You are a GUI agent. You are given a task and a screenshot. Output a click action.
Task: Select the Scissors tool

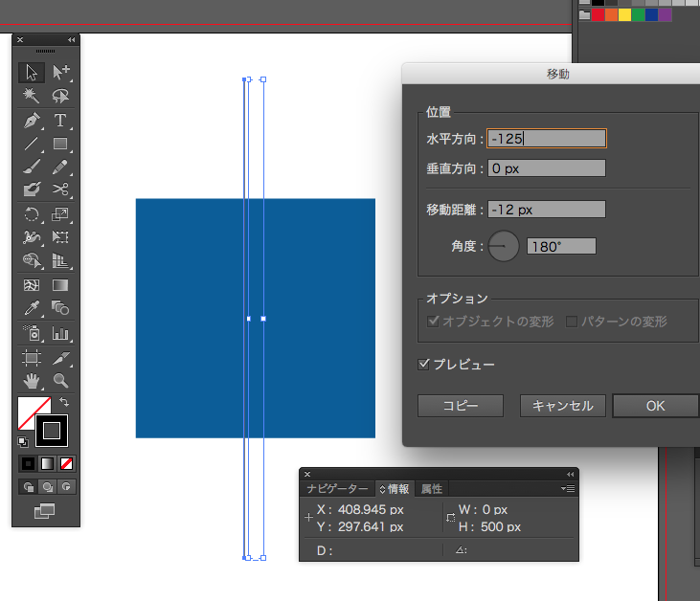click(x=60, y=189)
